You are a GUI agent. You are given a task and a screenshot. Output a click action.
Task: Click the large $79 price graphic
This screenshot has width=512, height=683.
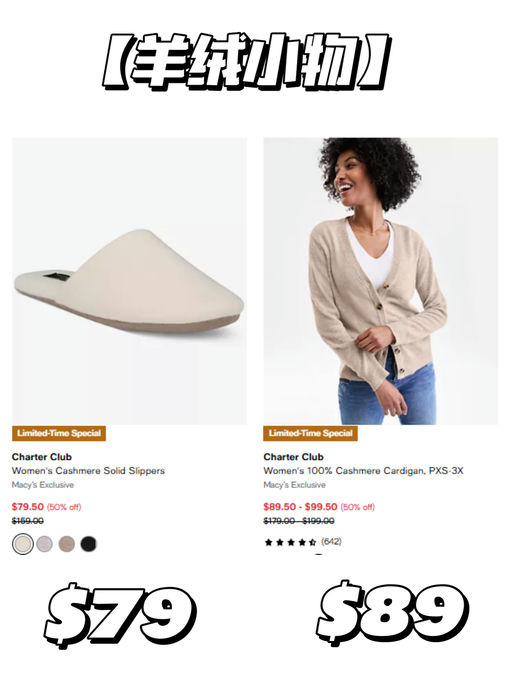click(120, 615)
